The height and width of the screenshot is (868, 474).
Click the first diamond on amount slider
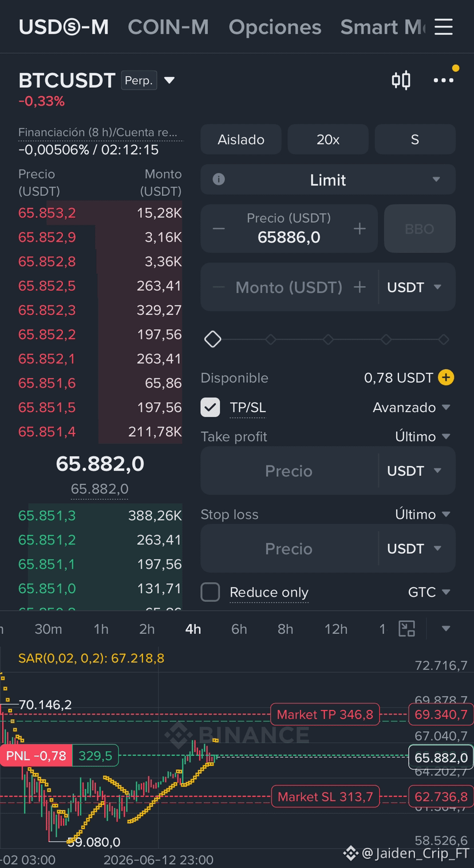213,339
